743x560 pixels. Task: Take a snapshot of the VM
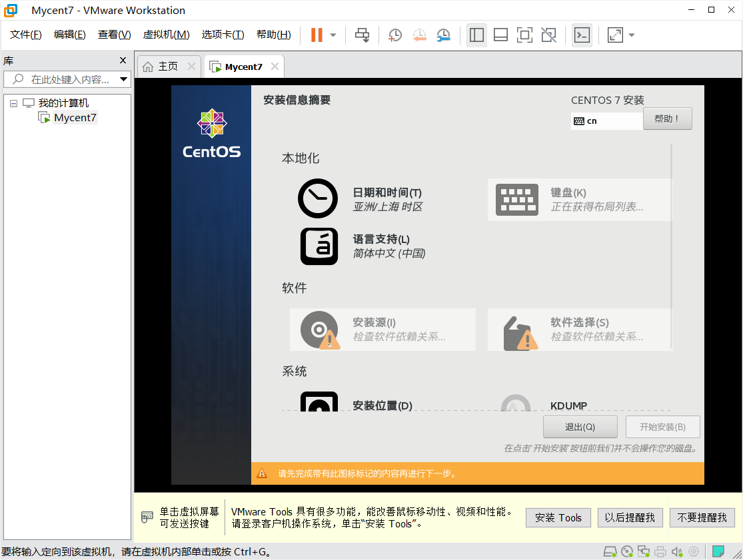394,35
